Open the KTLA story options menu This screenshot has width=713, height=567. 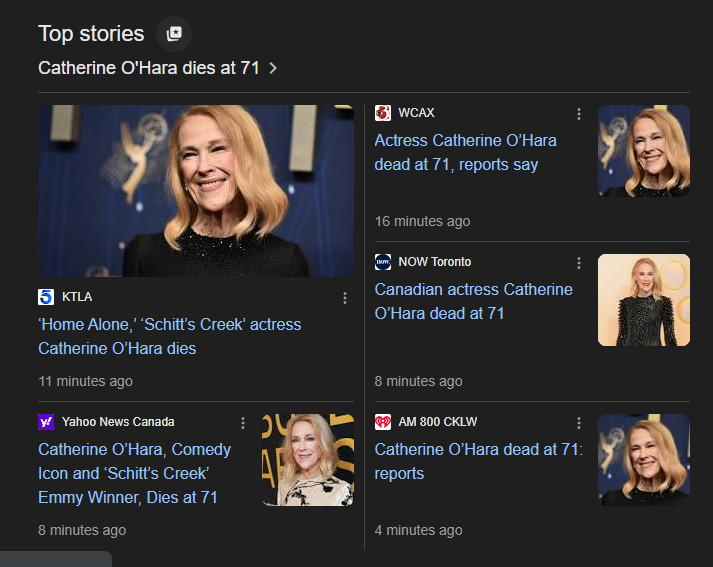(x=345, y=298)
